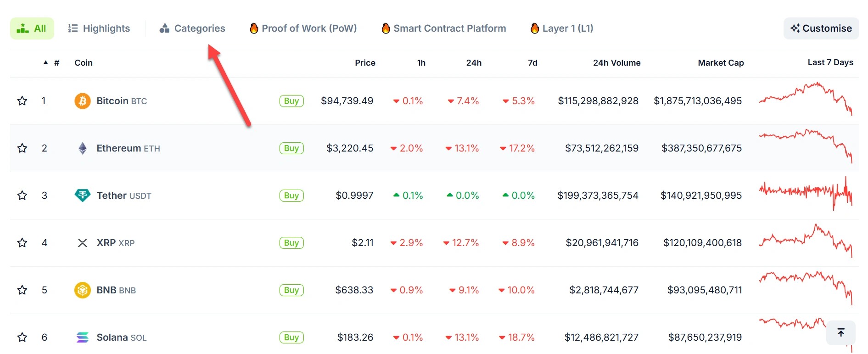Click the XRP logo icon
Screen dimensions: 868x354
click(83, 243)
